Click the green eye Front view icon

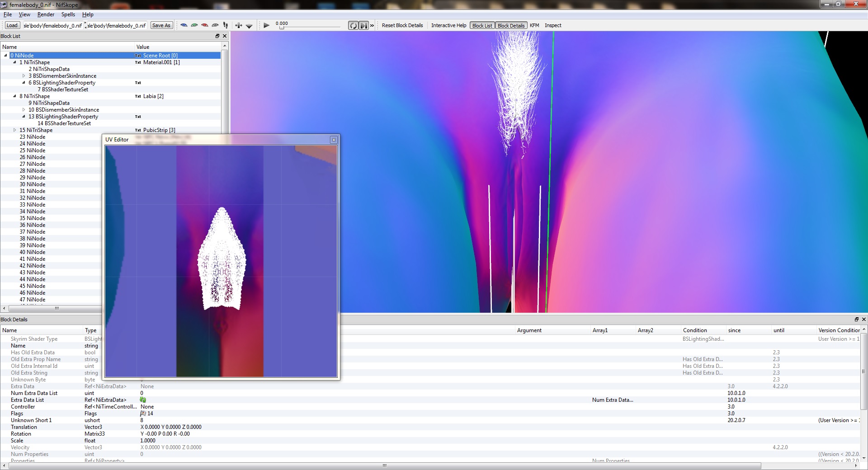194,25
